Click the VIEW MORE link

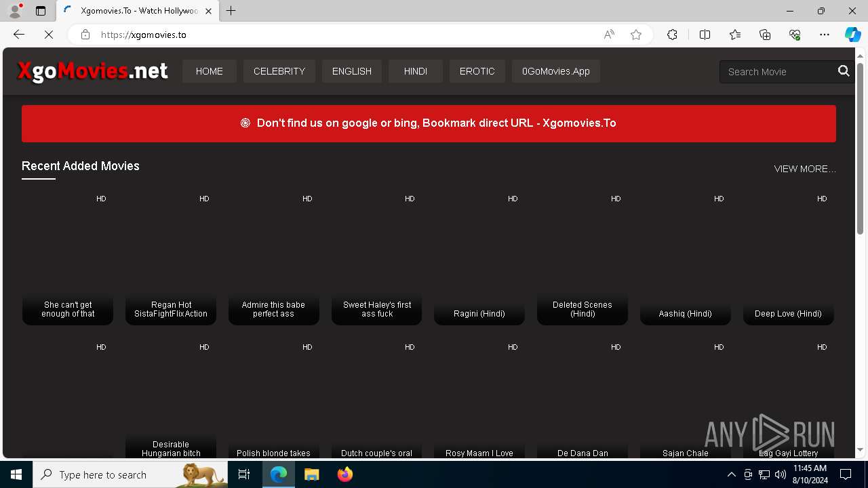click(x=805, y=169)
